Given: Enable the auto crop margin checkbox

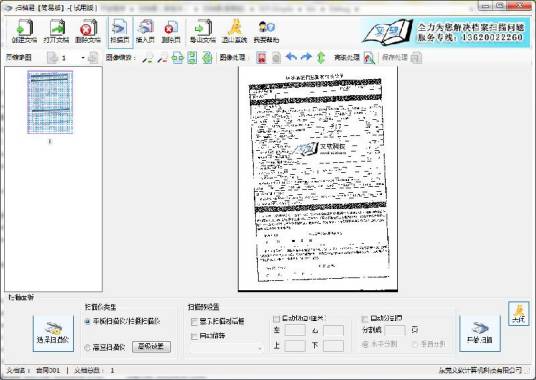Looking at the screenshot, I should click(277, 319).
